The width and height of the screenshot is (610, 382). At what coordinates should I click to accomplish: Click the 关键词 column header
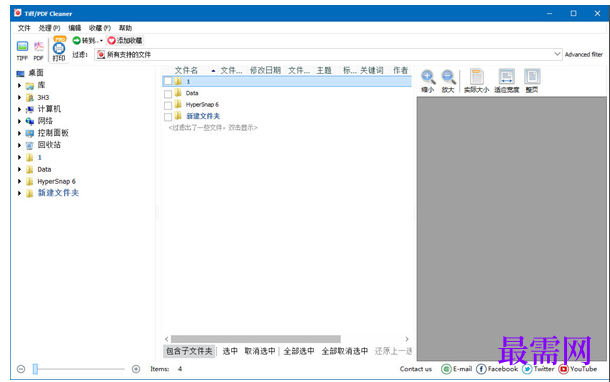click(372, 70)
